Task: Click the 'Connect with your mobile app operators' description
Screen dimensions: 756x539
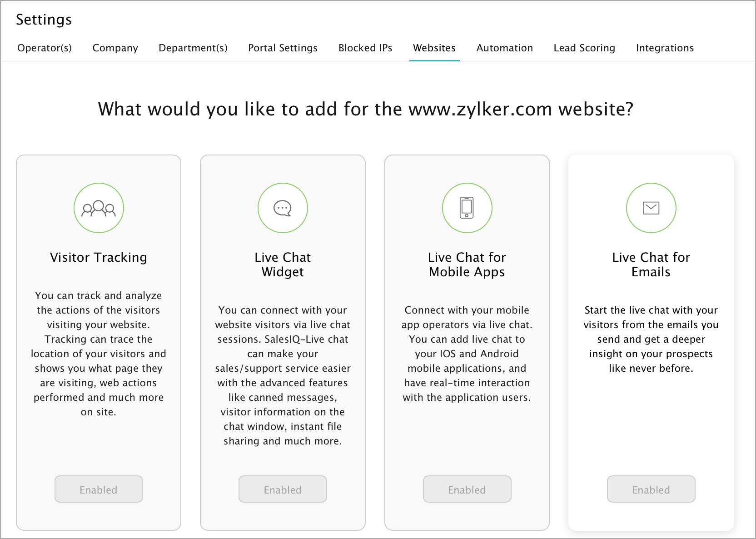Action: pos(467,354)
